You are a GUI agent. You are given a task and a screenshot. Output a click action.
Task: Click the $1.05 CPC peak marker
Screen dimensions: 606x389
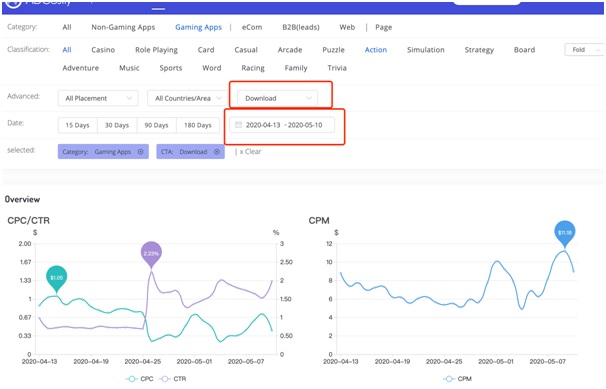point(57,279)
